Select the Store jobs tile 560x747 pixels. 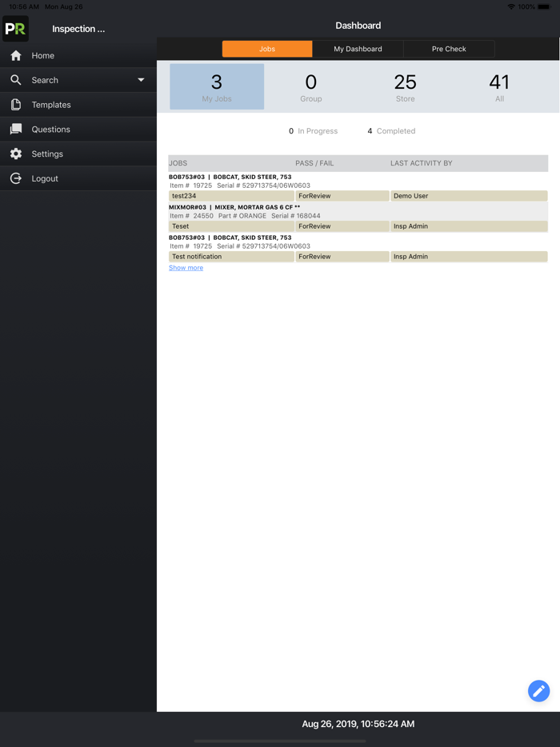405,86
